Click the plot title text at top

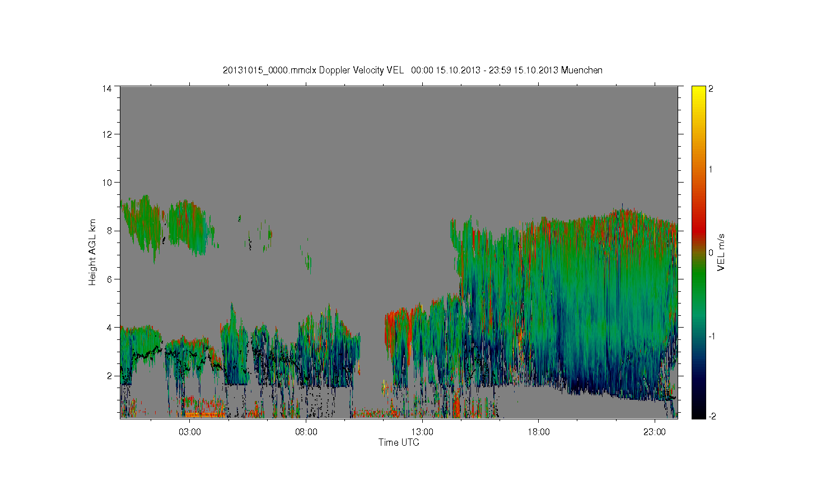[x=413, y=70]
